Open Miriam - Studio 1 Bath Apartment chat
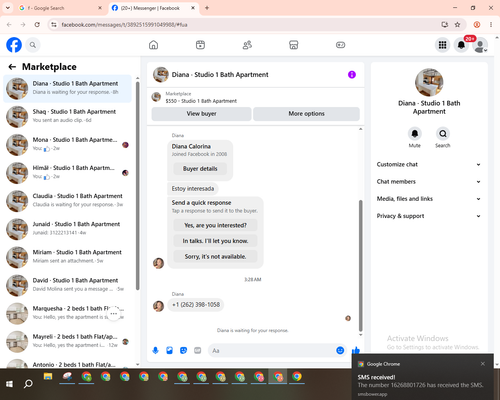This screenshot has height=400, width=500. coord(67,257)
